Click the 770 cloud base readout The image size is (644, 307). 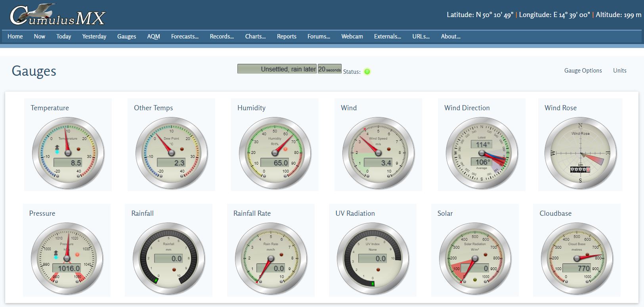click(x=577, y=268)
